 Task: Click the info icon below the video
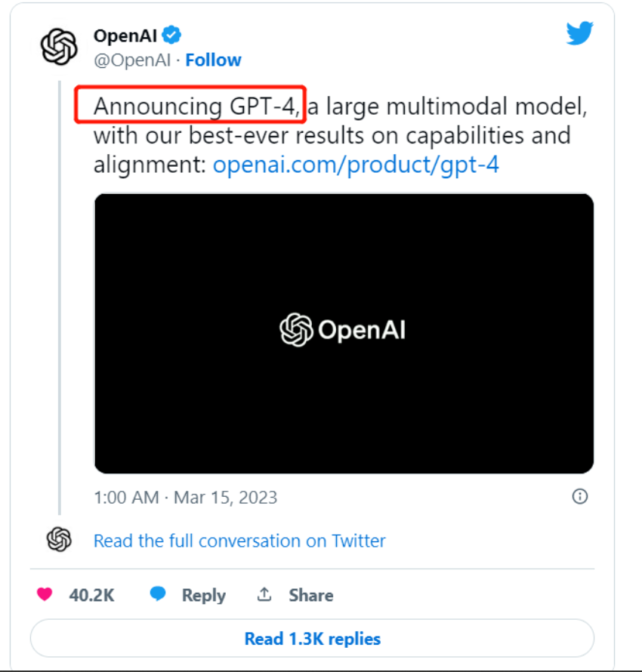point(579,497)
